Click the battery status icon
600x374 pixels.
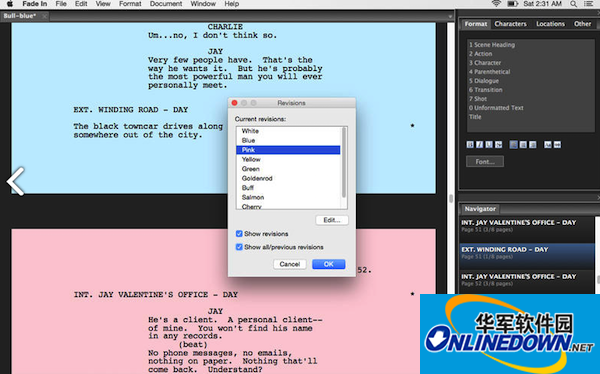tap(512, 4)
